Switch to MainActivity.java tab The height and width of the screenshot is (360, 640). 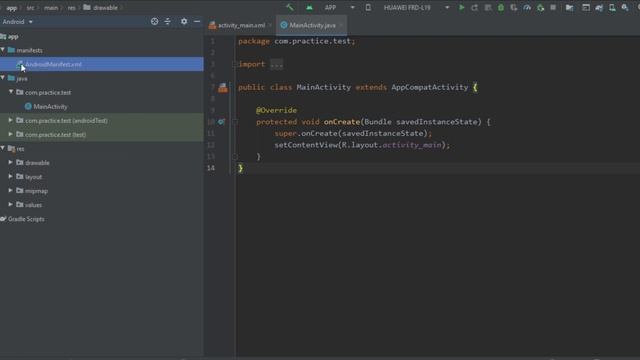[312, 25]
